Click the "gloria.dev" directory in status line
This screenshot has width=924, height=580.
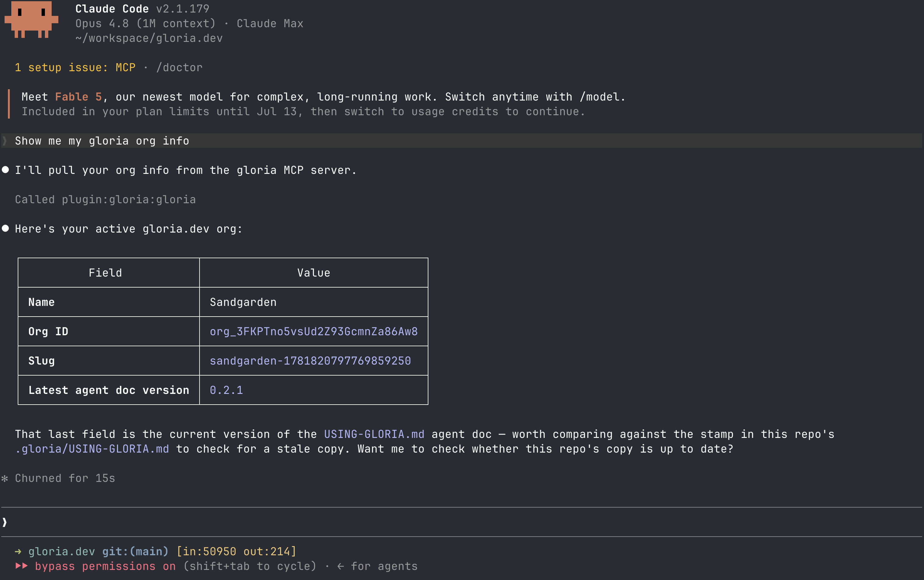point(61,552)
